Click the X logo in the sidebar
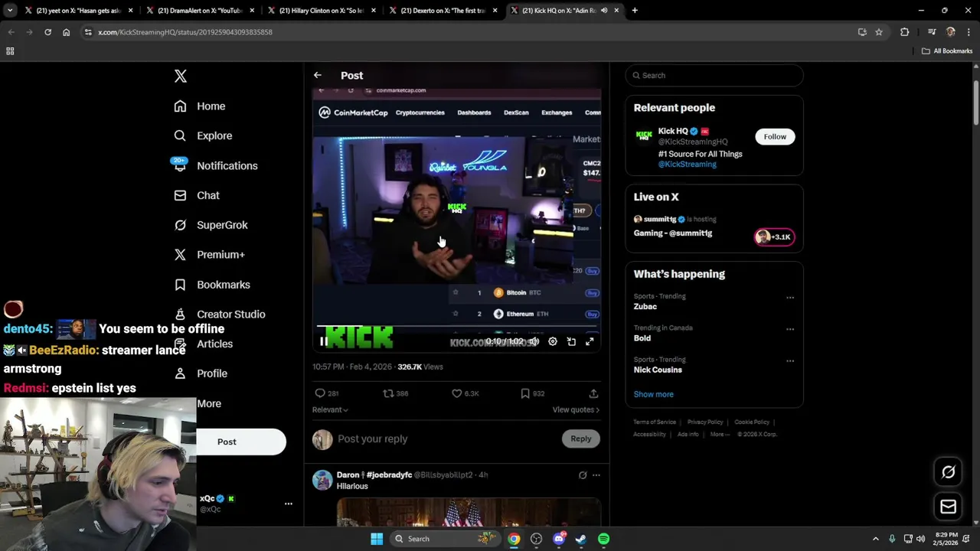The height and width of the screenshot is (551, 980). click(x=181, y=76)
